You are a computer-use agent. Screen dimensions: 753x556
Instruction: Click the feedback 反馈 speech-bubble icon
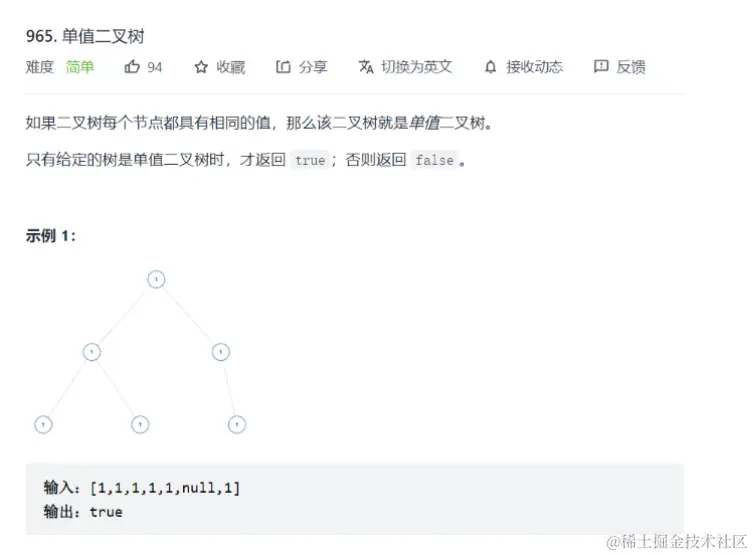point(601,66)
